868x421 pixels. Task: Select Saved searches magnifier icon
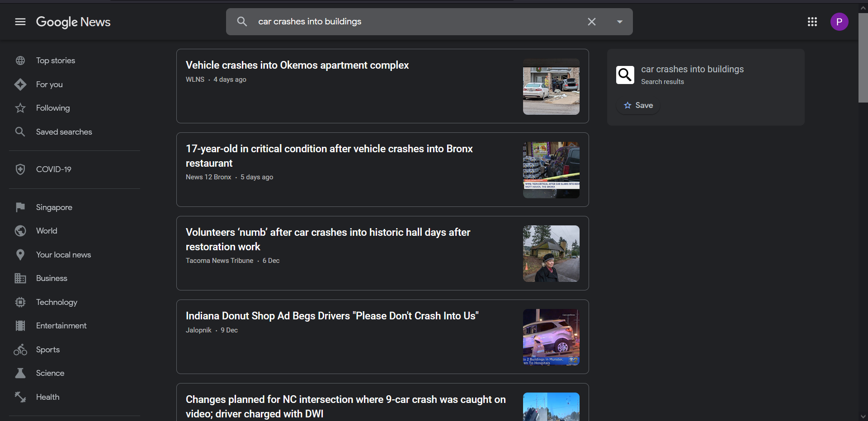[20, 132]
